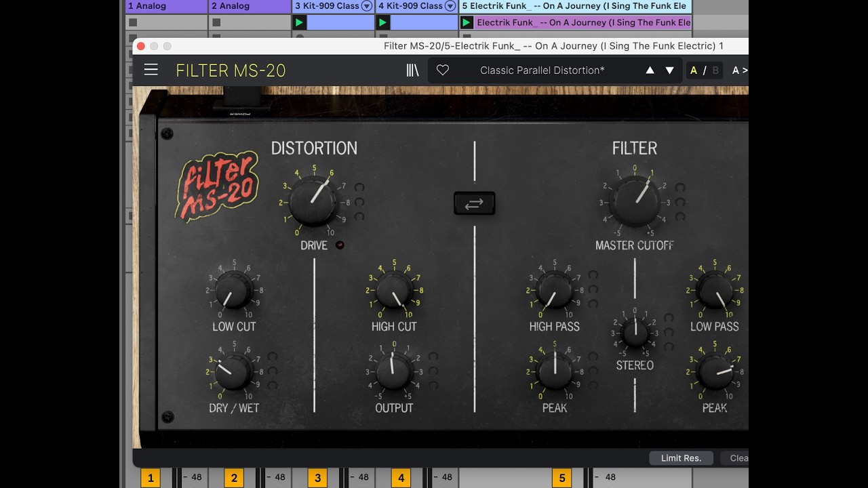This screenshot has height=488, width=868.
Task: Expand track 3 Kit-909 Class chevron
Action: (367, 6)
